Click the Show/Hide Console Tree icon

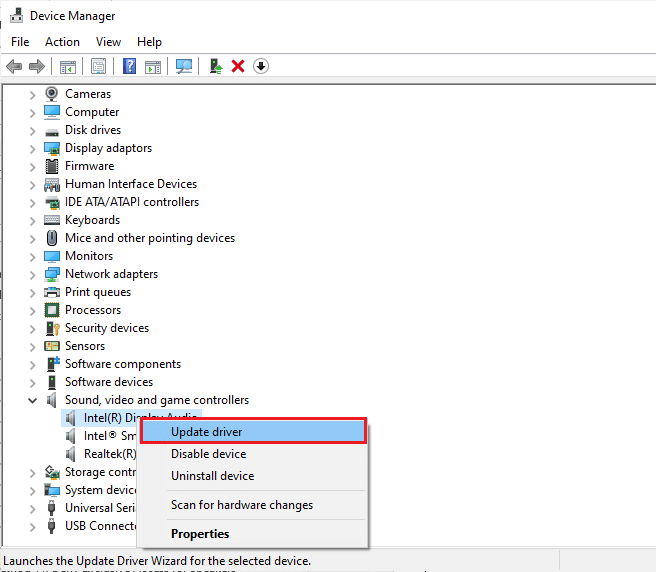pos(68,67)
